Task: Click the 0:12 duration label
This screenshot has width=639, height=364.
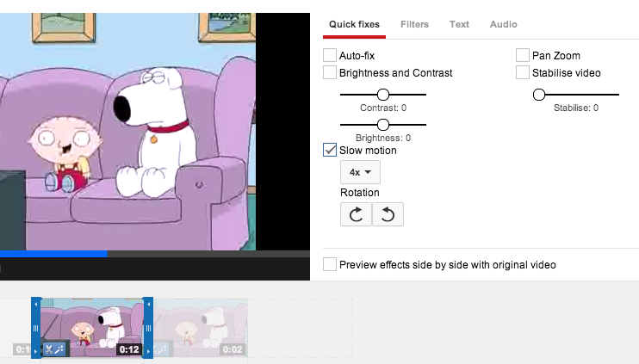Action: [x=129, y=349]
